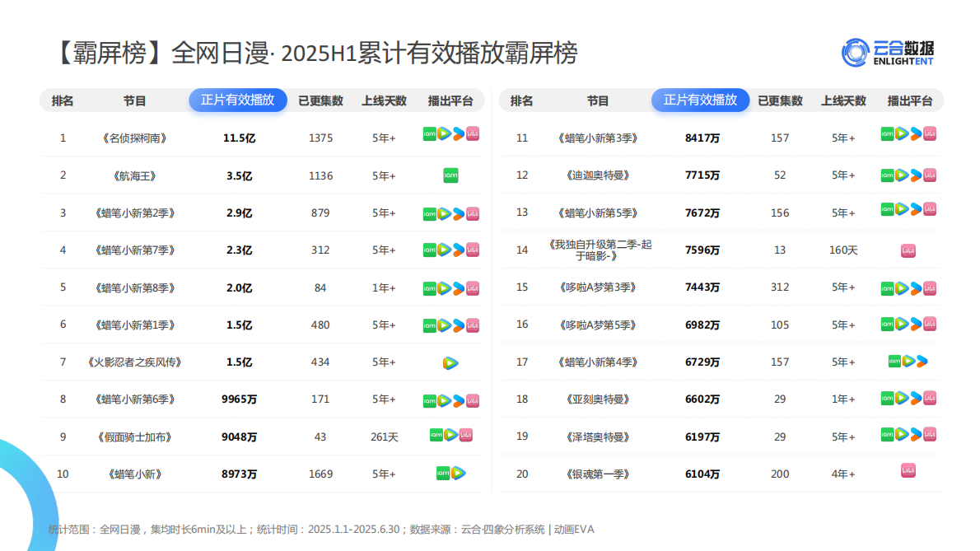980x551 pixels.
Task: Select the Tencent Video icon for 蜡笔小新
Action: tap(460, 474)
